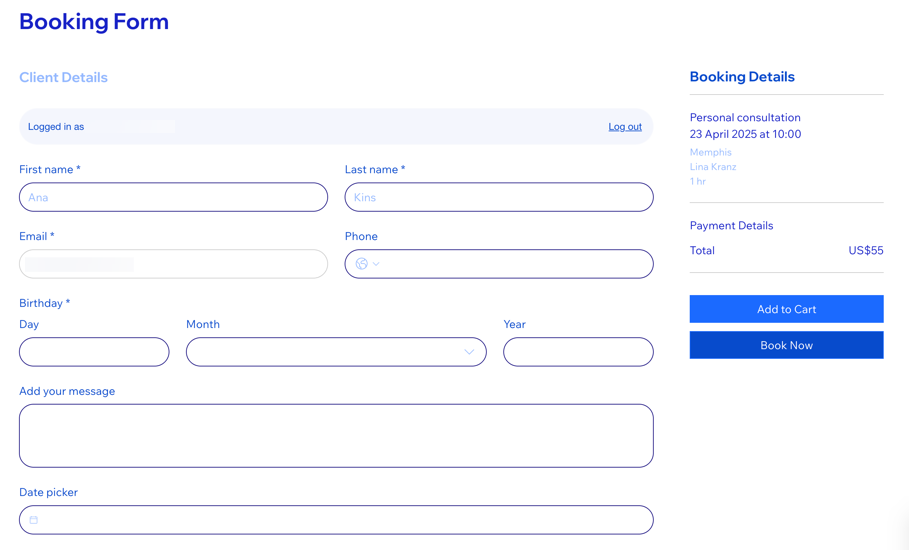Viewport: 909px width, 550px height.
Task: Select the Email input field
Action: (173, 264)
